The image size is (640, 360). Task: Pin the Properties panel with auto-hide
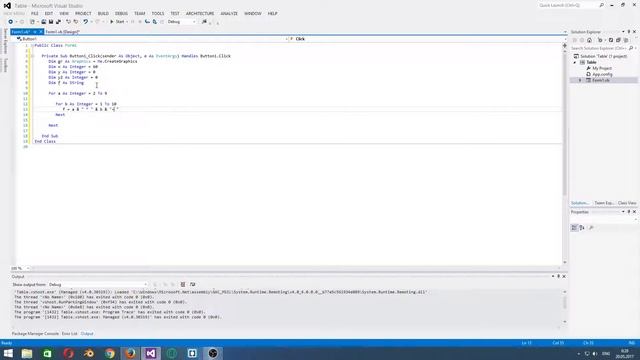(629, 212)
